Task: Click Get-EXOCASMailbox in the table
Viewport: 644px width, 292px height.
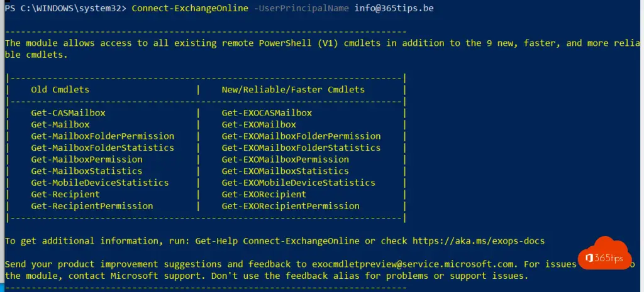Action: 267,113
